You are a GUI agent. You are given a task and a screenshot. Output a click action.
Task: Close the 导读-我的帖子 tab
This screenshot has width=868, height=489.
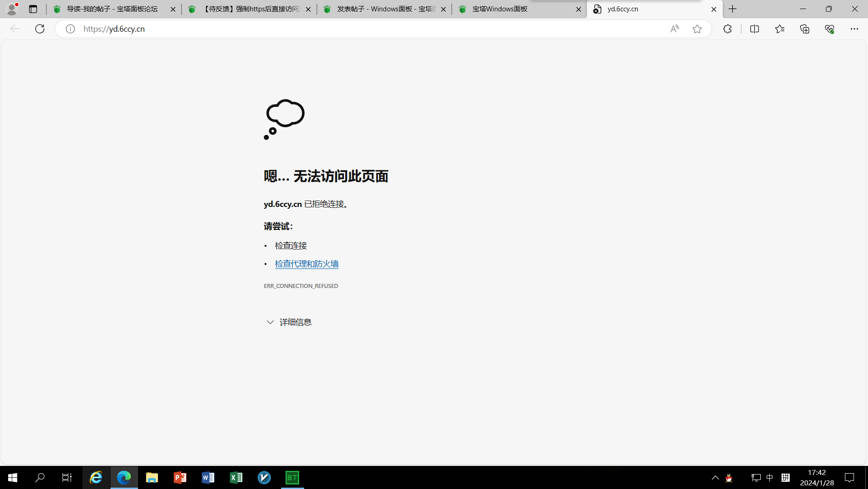(173, 9)
